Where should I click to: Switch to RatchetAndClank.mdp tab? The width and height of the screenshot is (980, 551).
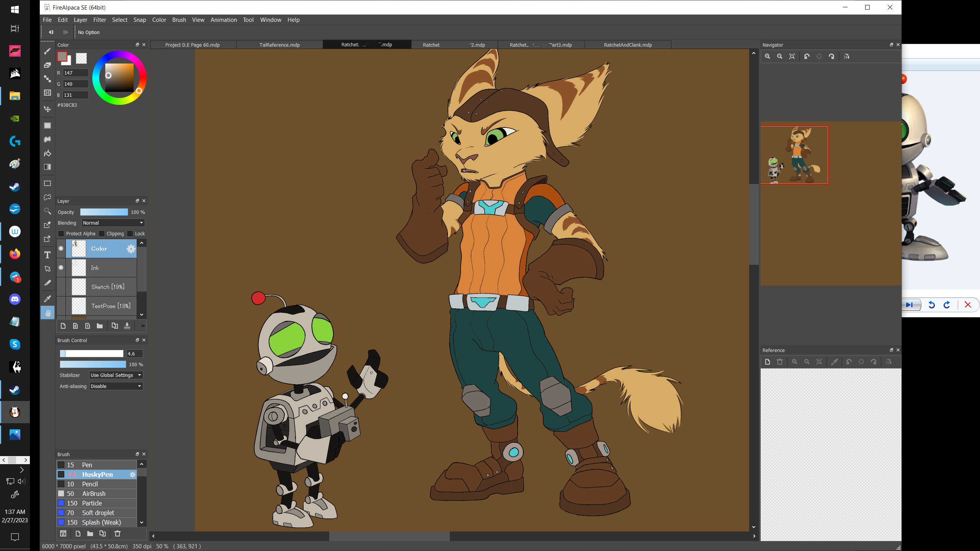click(x=628, y=45)
